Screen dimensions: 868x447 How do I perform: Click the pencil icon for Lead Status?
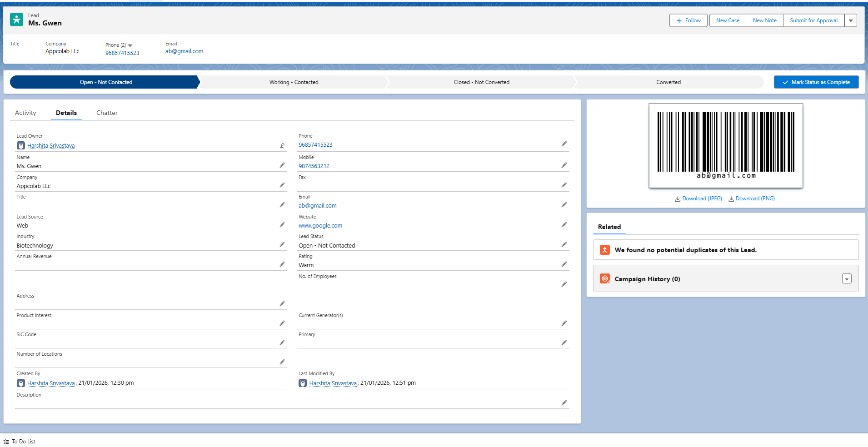click(564, 245)
